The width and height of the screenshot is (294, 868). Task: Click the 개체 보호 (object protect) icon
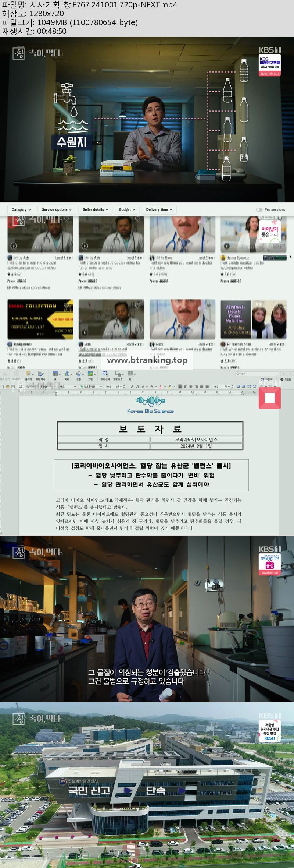click(x=118, y=375)
